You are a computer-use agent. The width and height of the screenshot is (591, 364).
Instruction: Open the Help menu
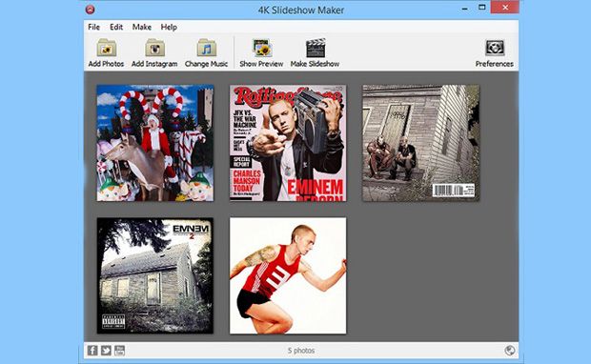click(x=169, y=27)
